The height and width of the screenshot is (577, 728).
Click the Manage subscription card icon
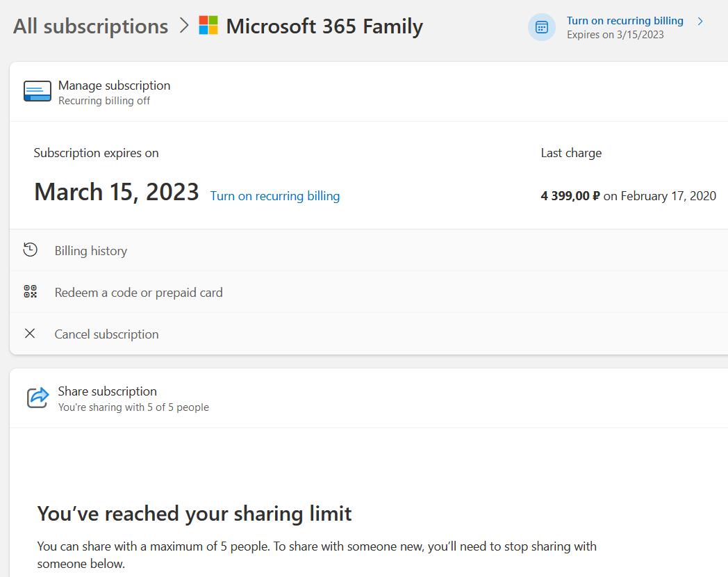pos(38,92)
